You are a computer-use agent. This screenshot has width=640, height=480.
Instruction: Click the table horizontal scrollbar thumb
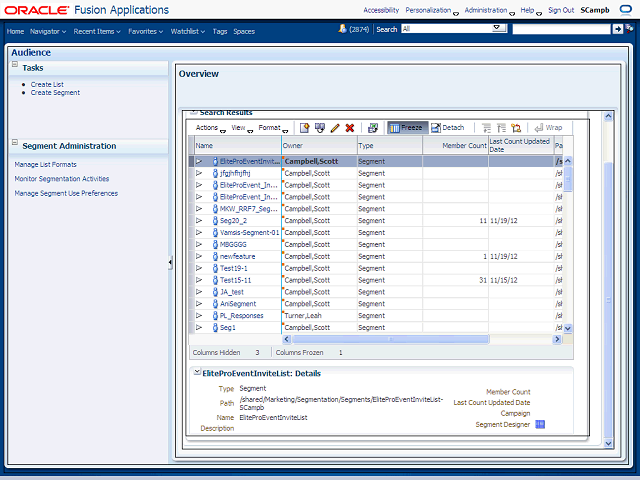click(x=390, y=339)
